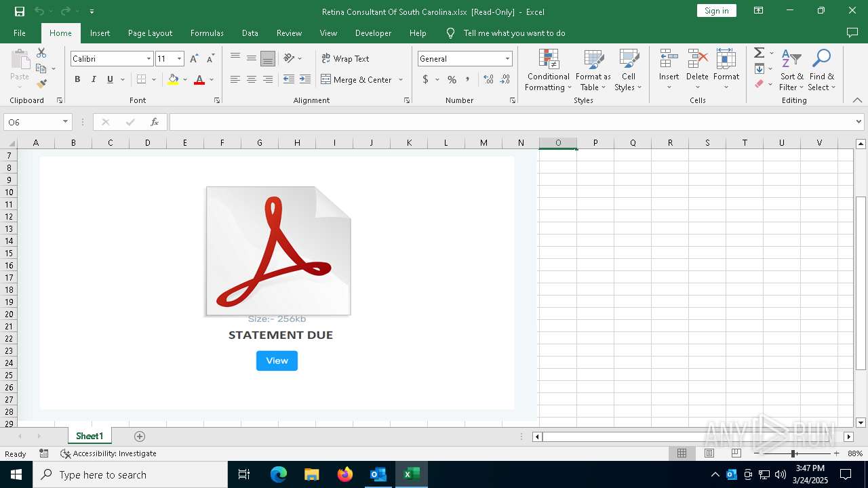
Task: Open the font size 11 dropdown
Action: pyautogui.click(x=179, y=59)
